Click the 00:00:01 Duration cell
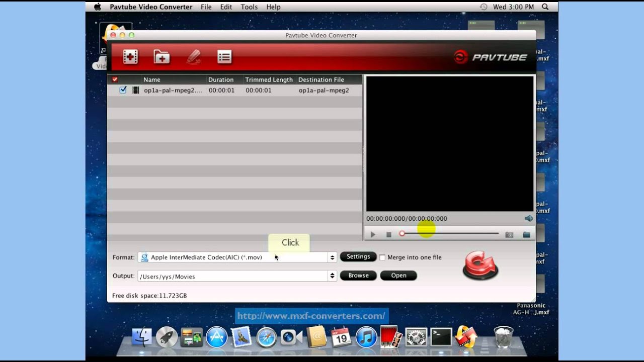This screenshot has width=644, height=362. (x=221, y=90)
